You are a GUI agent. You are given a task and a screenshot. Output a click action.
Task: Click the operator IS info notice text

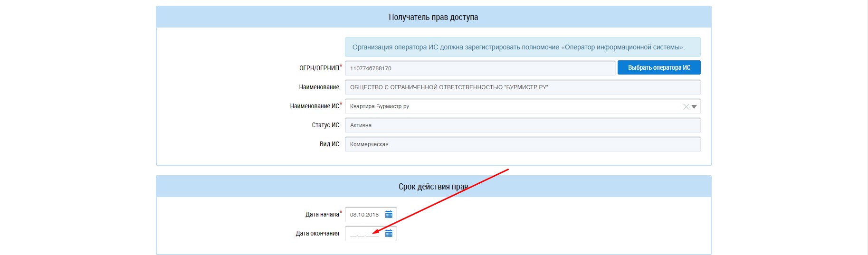coord(518,47)
